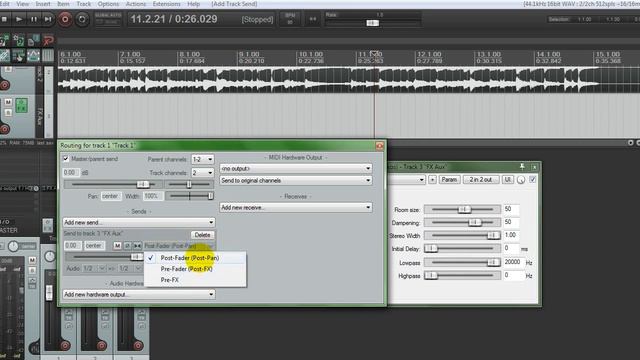This screenshot has width=640, height=360.
Task: Mute the FX Aux track in track panel
Action: click(x=8, y=102)
